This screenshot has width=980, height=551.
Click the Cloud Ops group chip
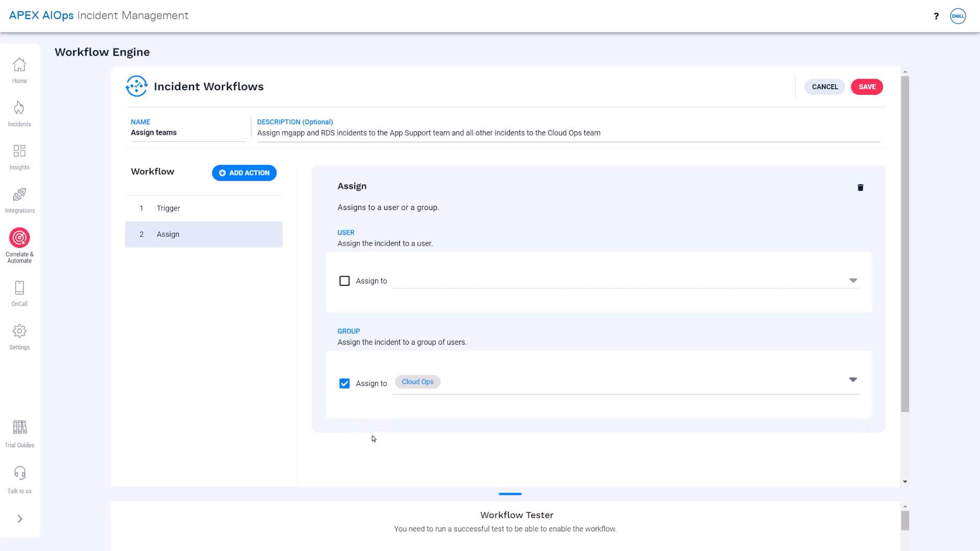point(418,382)
